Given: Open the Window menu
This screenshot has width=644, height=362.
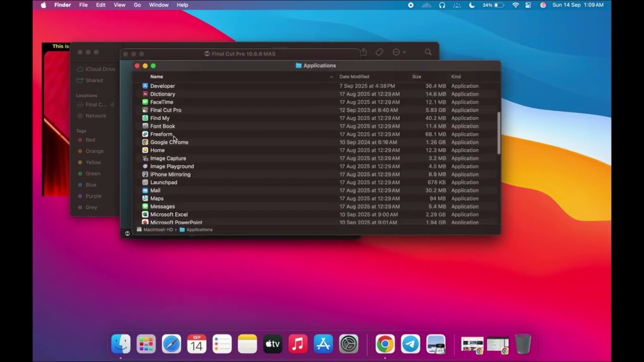Looking at the screenshot, I should 158,5.
